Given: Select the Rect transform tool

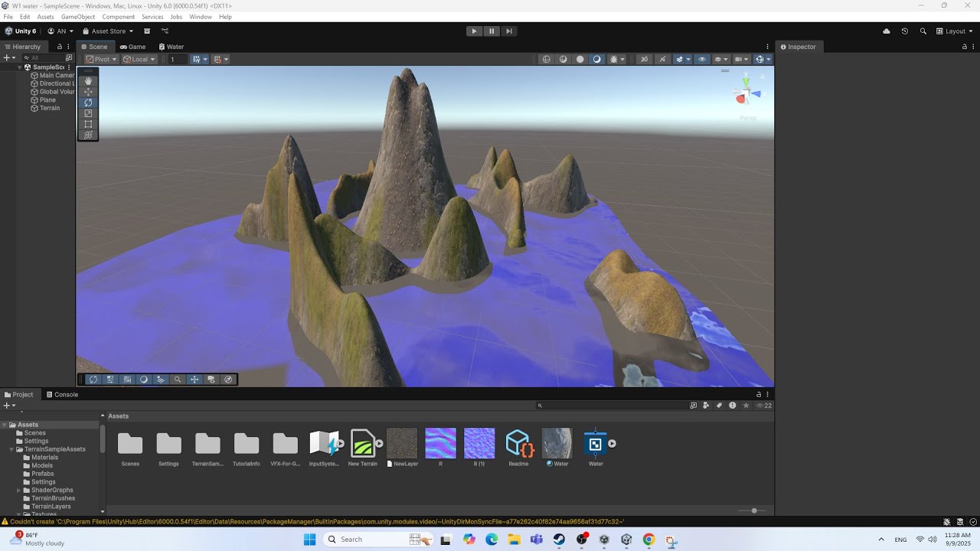Looking at the screenshot, I should [88, 124].
